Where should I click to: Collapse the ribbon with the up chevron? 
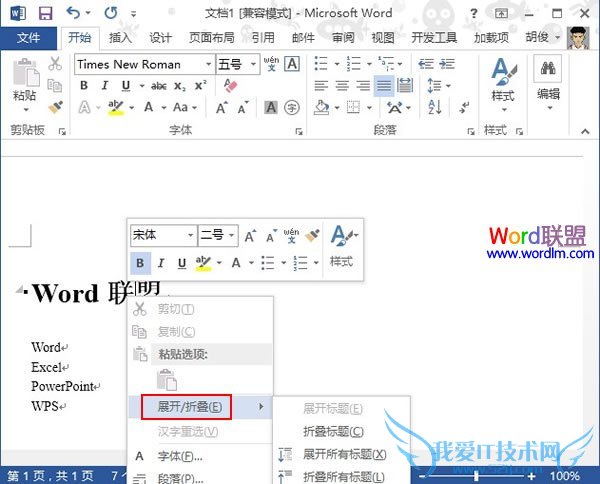[x=585, y=131]
